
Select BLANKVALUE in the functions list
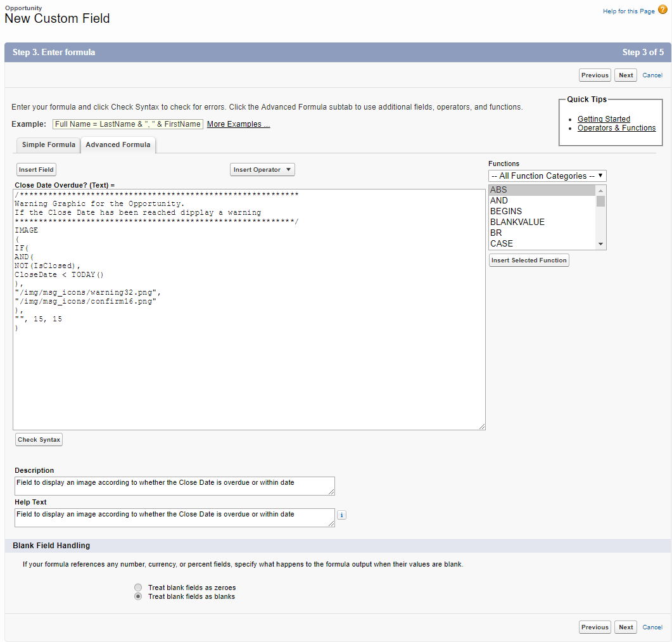[x=517, y=222]
